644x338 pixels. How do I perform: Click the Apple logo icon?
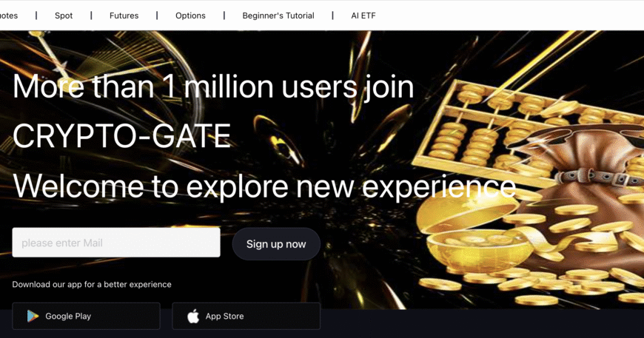click(193, 316)
